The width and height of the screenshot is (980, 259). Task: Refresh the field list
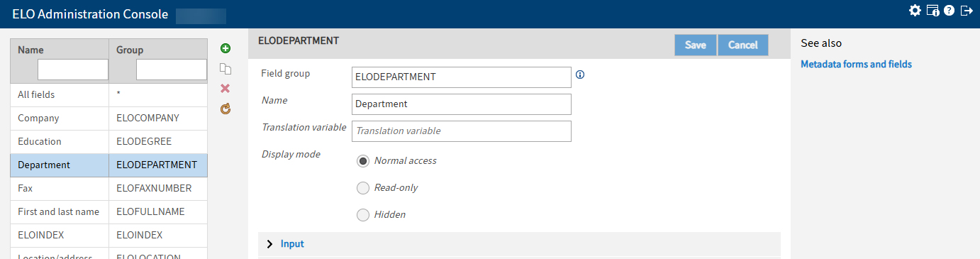click(x=225, y=109)
